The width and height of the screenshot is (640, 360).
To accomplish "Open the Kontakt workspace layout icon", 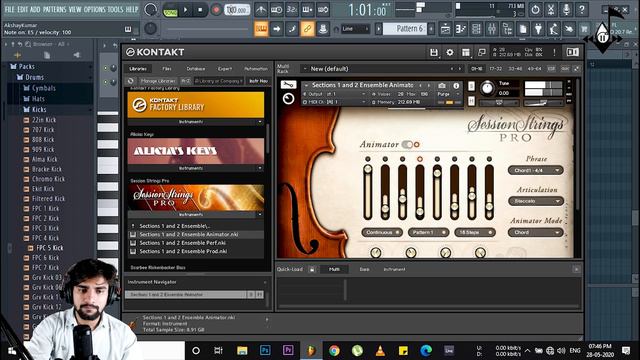I will point(466,52).
